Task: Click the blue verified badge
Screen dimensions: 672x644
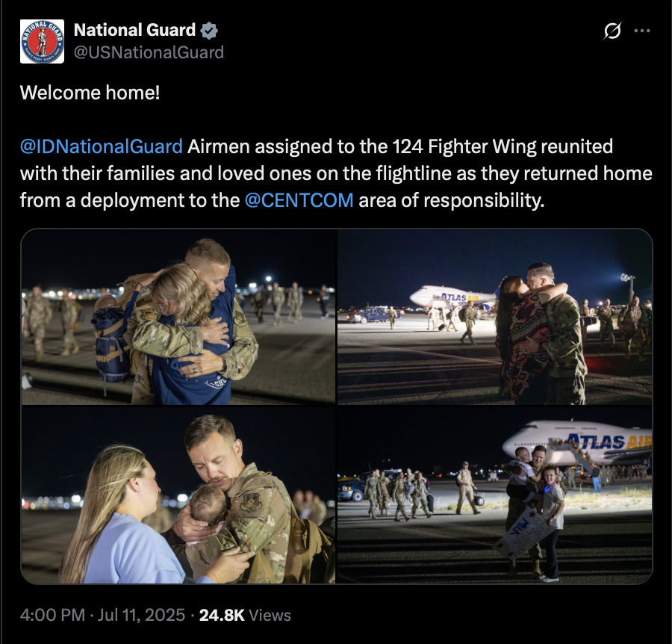Action: [209, 31]
